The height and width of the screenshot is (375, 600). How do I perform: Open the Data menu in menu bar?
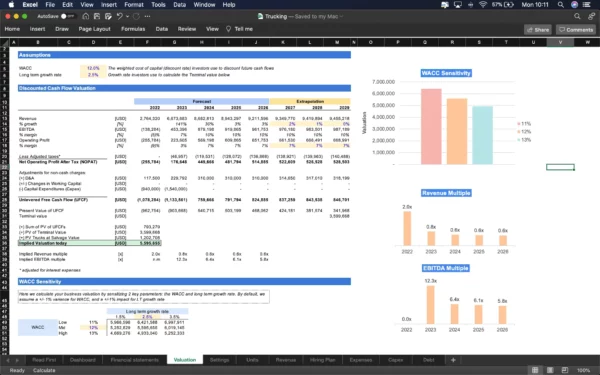tap(179, 5)
